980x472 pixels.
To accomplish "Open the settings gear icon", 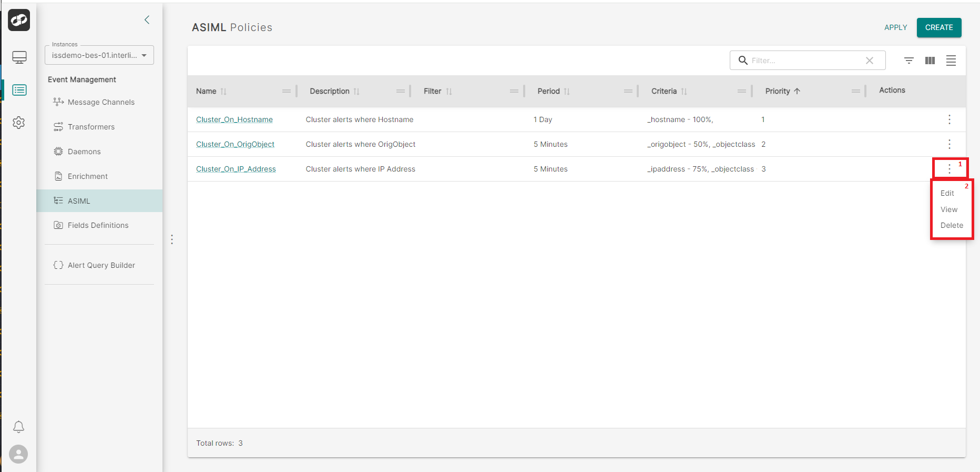I will (x=19, y=123).
